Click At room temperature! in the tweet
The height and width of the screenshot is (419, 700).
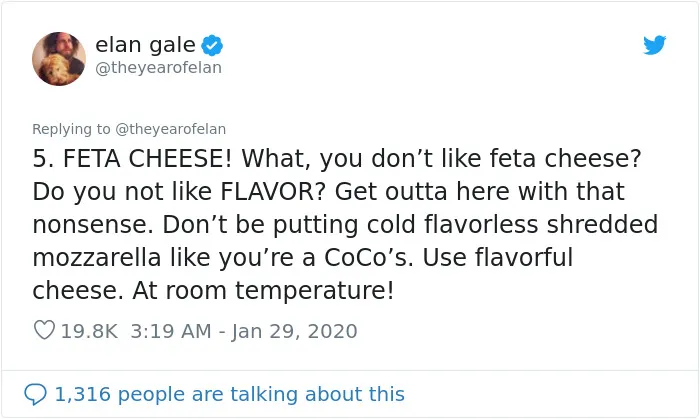[263, 291]
